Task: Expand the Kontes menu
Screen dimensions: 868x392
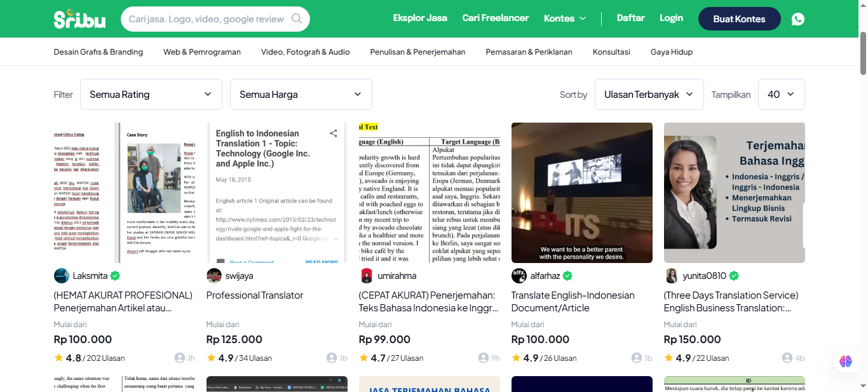Action: pos(565,18)
